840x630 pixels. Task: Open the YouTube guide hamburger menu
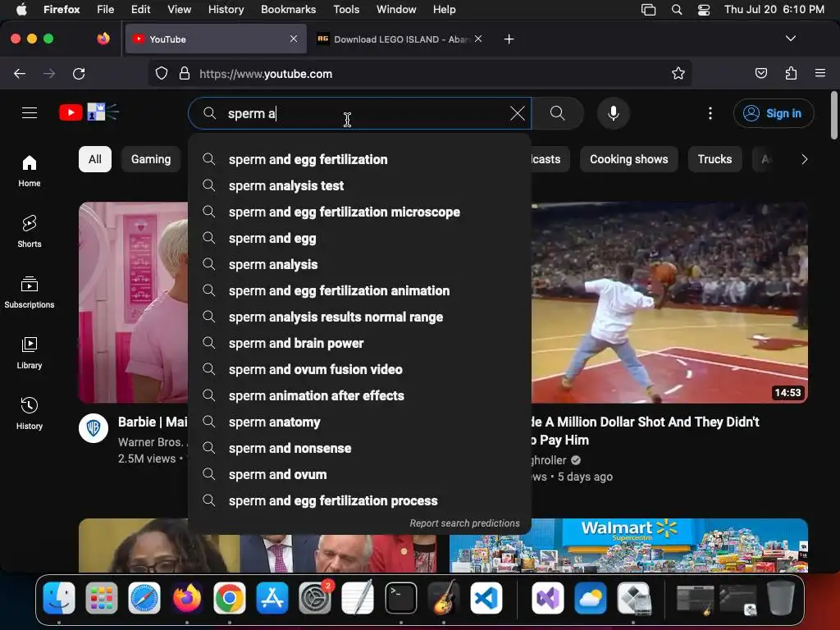tap(30, 113)
